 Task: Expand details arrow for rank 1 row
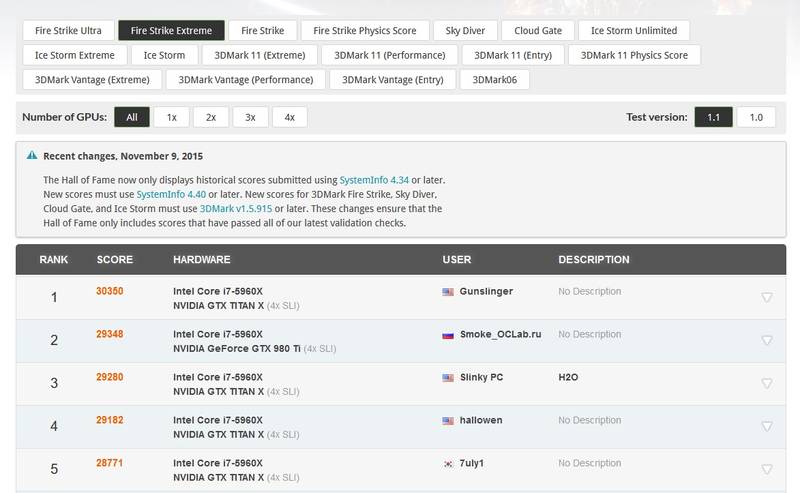point(766,297)
